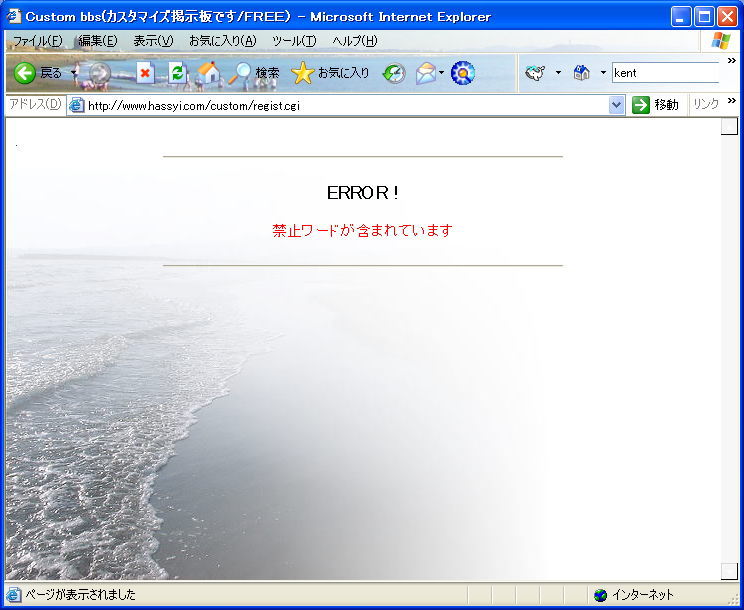Open Favorites (お気に入り) star button

point(330,73)
